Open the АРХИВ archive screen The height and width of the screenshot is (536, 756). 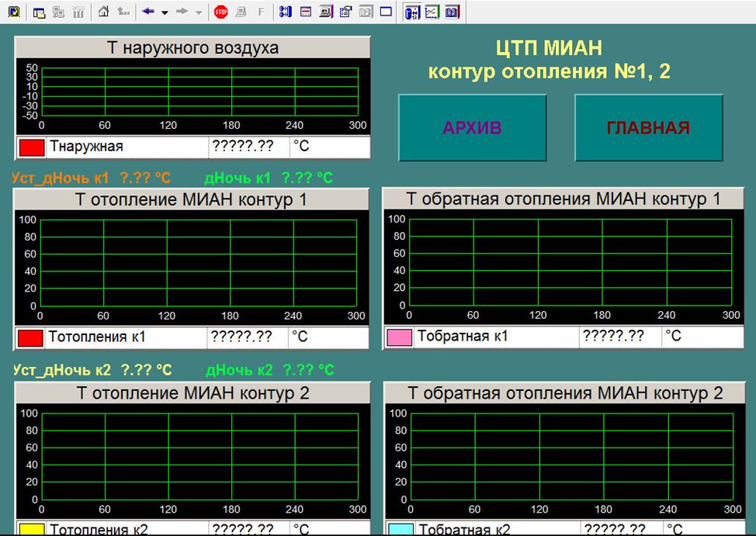[472, 128]
